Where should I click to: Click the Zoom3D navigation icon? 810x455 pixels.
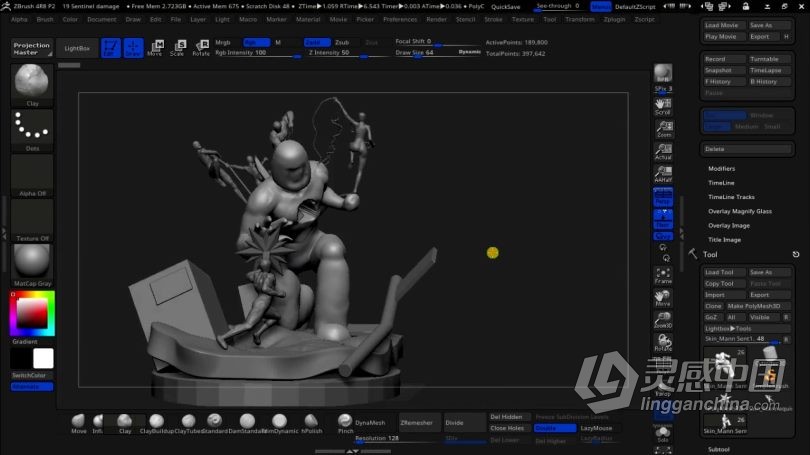[x=663, y=320]
